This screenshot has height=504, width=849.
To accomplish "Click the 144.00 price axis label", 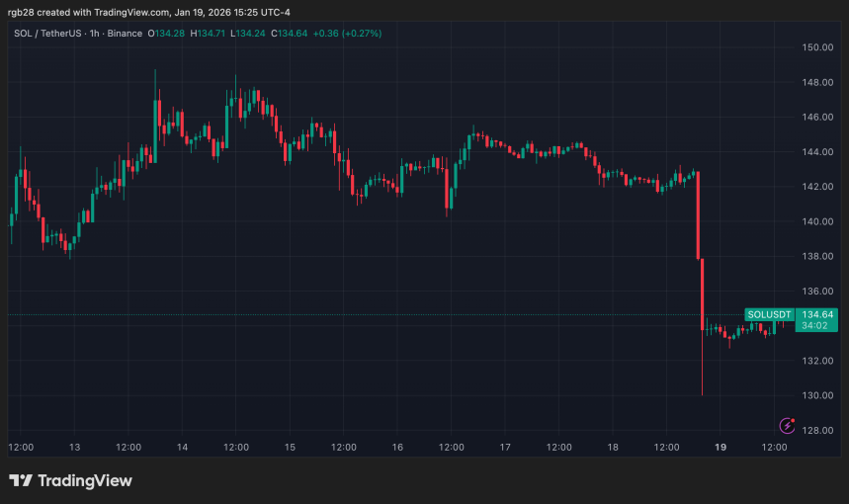I will point(816,152).
